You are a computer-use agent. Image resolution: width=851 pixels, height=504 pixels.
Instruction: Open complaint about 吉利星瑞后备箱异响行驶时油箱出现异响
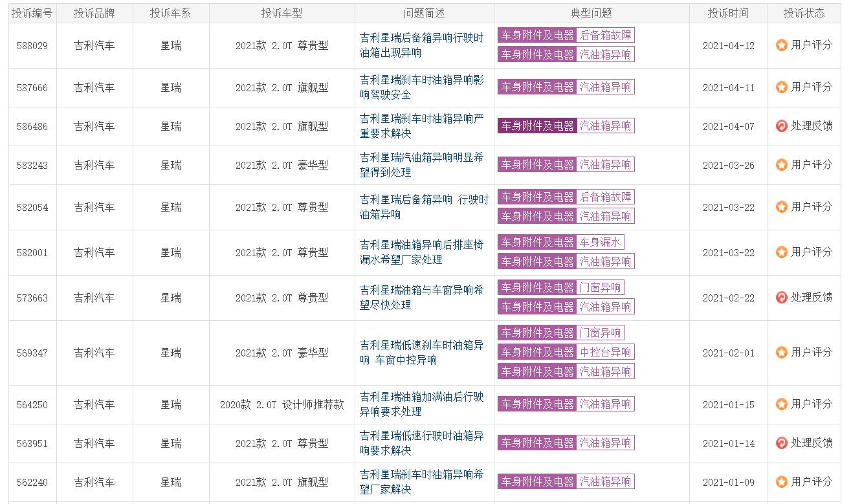tap(421, 45)
